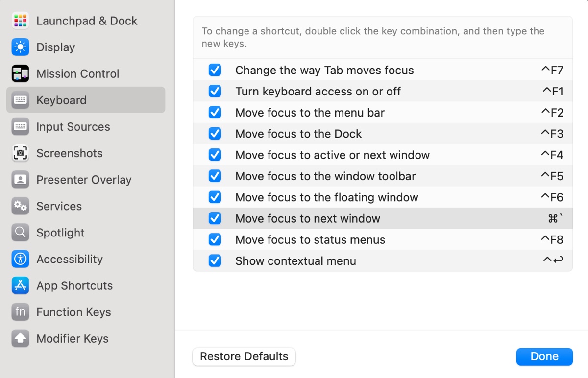Toggle Show contextual menu checkbox
Screen dimensions: 588x378
215,261
